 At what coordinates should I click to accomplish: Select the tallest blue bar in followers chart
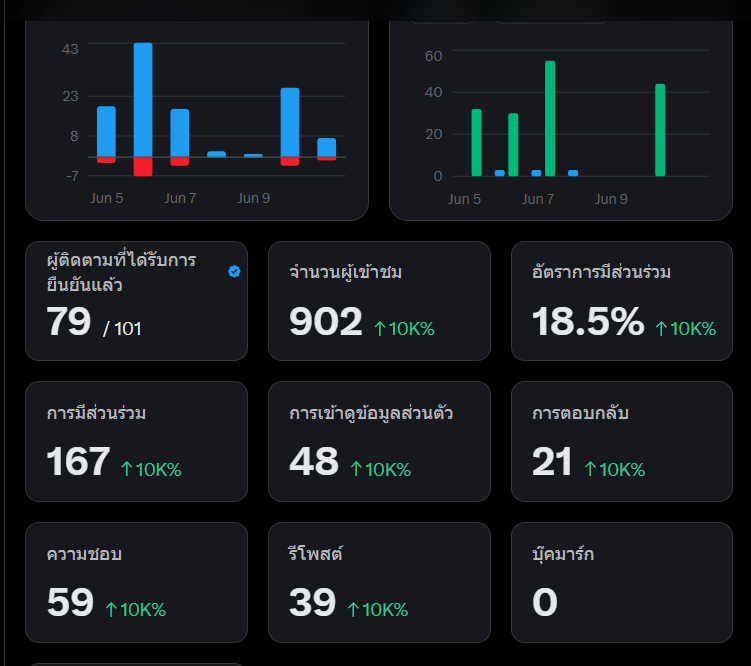coord(143,100)
